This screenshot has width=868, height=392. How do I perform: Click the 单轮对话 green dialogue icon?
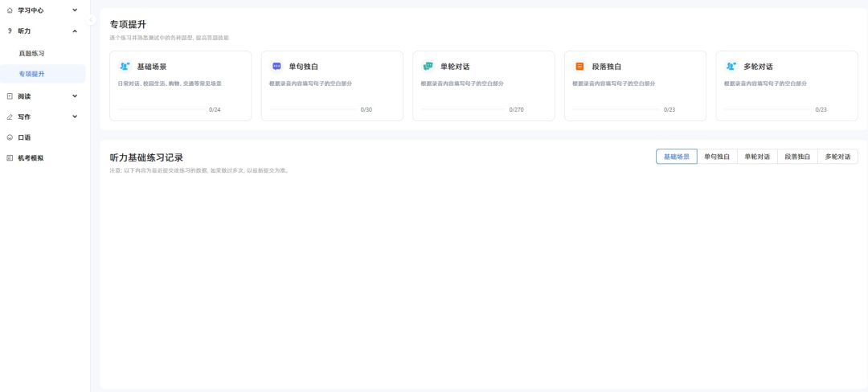coord(428,67)
